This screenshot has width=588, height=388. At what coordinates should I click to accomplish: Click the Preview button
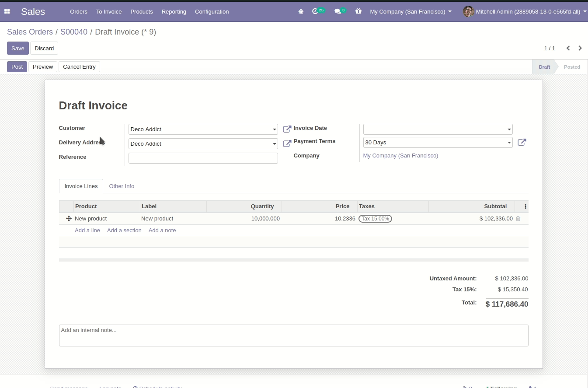click(x=43, y=66)
